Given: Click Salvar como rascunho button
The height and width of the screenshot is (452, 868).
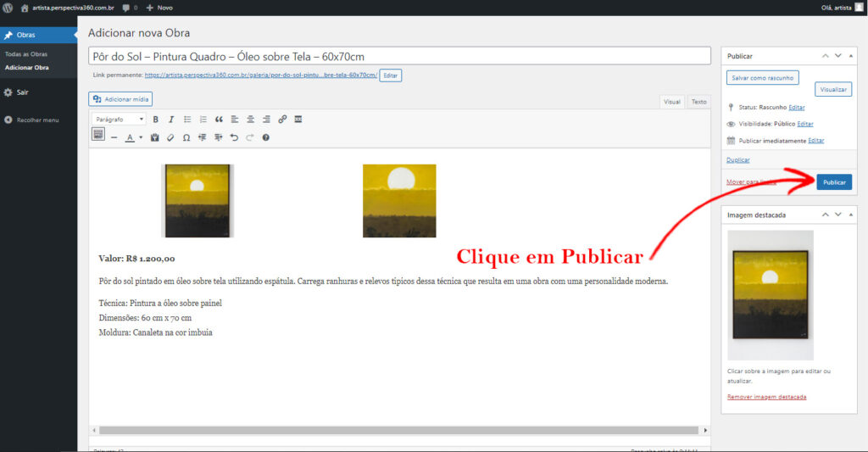Looking at the screenshot, I should (x=762, y=78).
